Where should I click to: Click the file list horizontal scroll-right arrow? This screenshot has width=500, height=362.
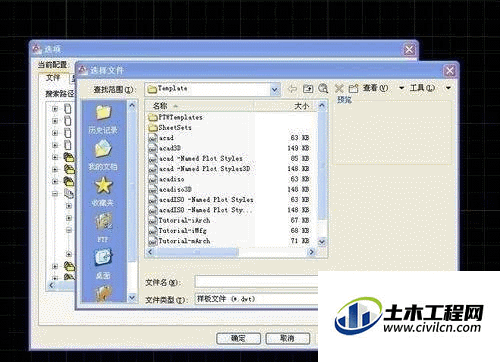pyautogui.click(x=312, y=252)
